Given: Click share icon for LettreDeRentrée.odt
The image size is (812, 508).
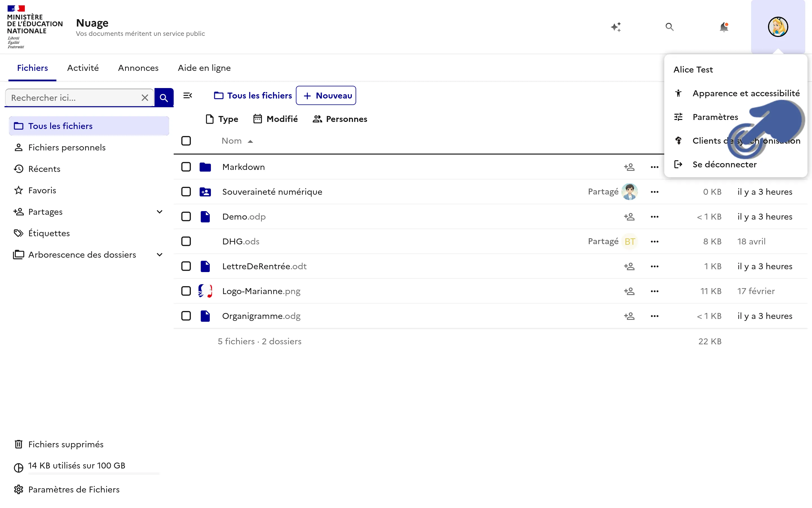Looking at the screenshot, I should point(629,266).
